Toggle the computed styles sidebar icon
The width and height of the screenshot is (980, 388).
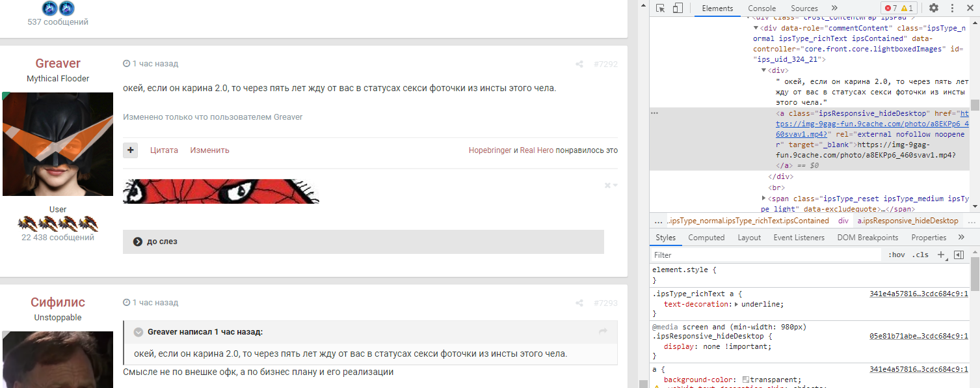tap(959, 255)
